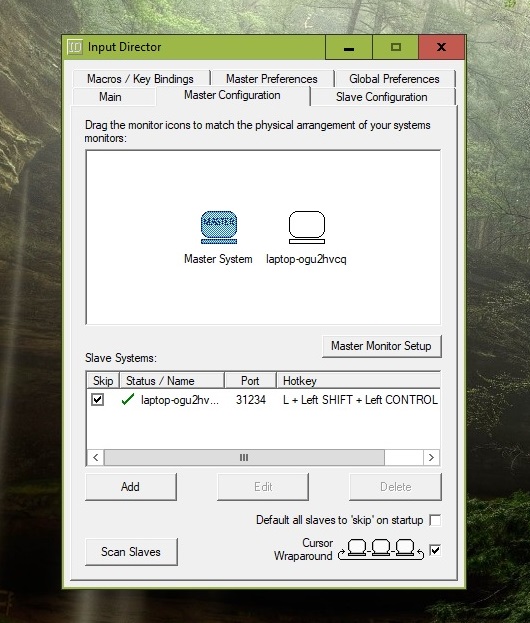
Task: Click the Status / Name column header
Action: 172,381
